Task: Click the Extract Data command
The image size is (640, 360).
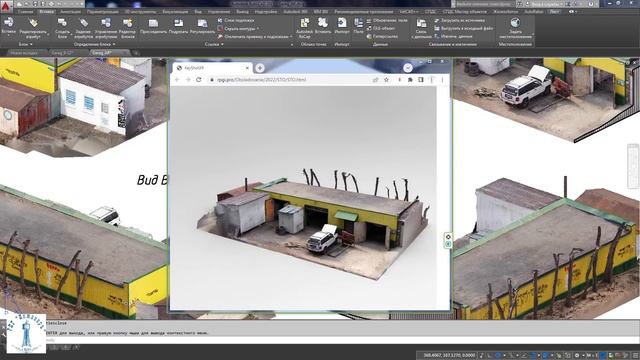Action: coord(453,36)
